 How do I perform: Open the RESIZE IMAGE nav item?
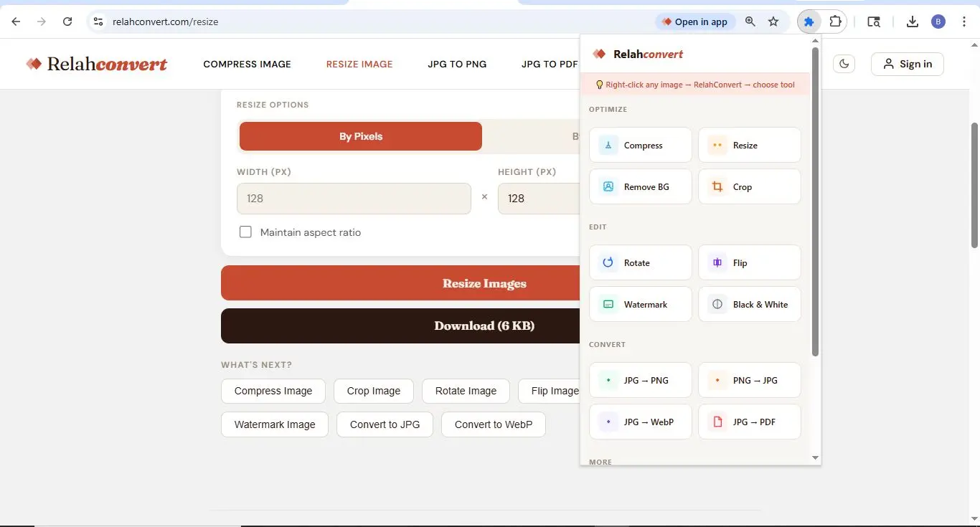click(359, 64)
